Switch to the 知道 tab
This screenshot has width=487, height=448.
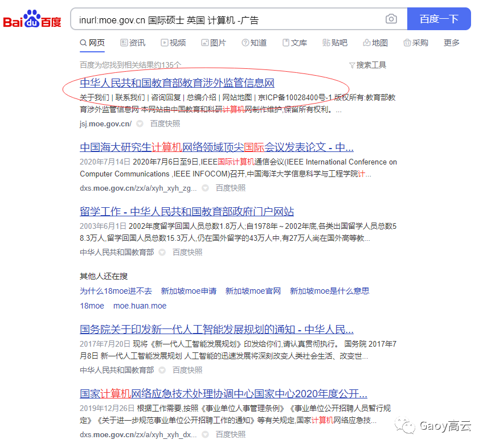pyautogui.click(x=254, y=43)
